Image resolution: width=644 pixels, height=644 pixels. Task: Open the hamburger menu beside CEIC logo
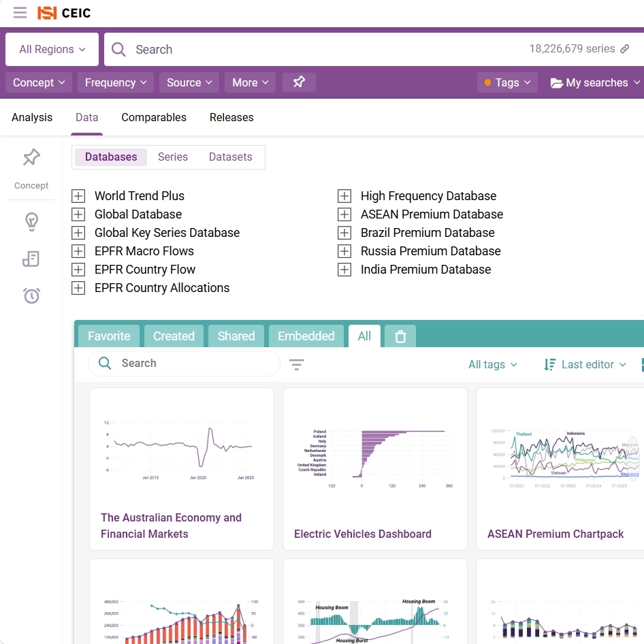tap(20, 13)
